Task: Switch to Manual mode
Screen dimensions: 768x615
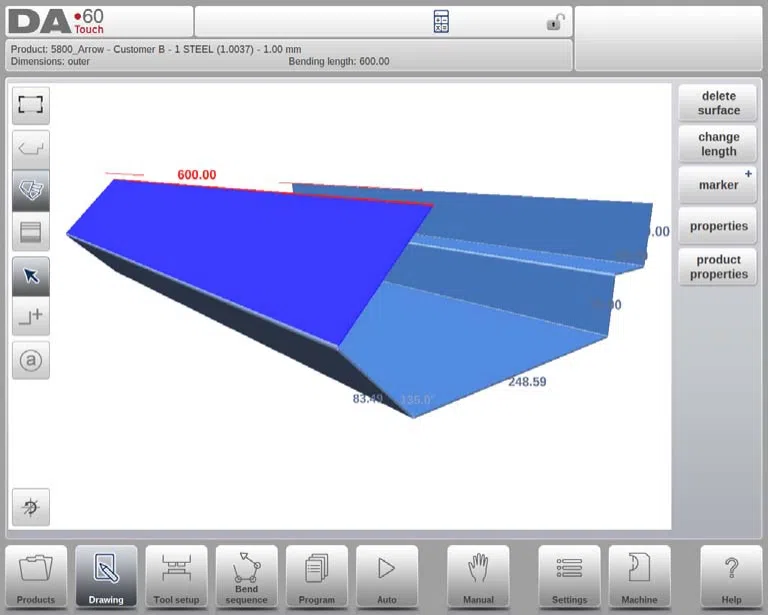Action: 478,577
